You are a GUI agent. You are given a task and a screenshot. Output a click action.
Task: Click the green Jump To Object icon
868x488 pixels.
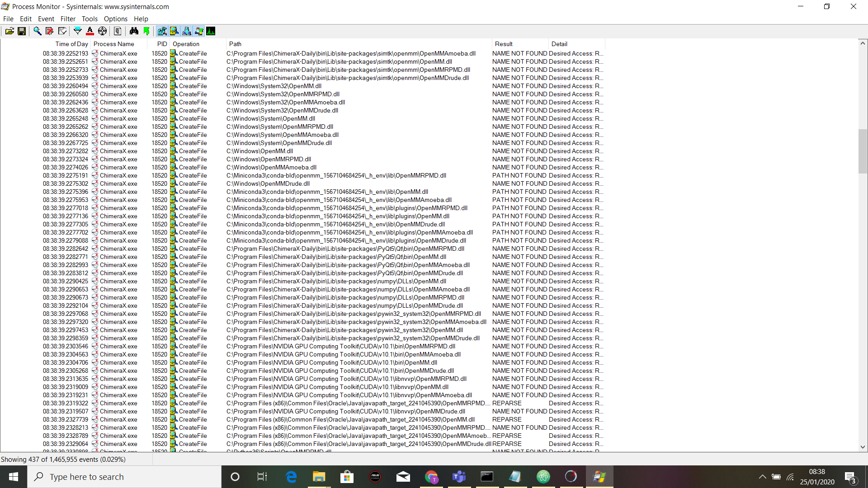(x=146, y=31)
